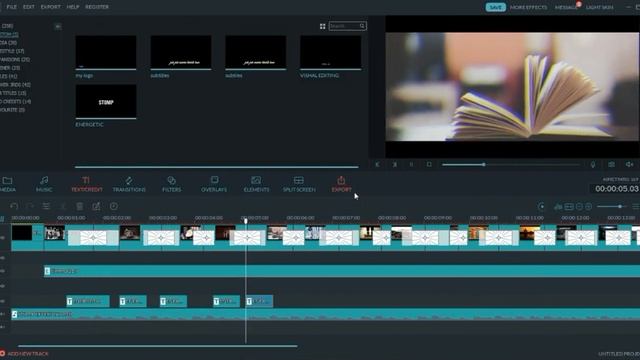The width and height of the screenshot is (640, 360).
Task: Stop the preview playback
Action: [429, 164]
